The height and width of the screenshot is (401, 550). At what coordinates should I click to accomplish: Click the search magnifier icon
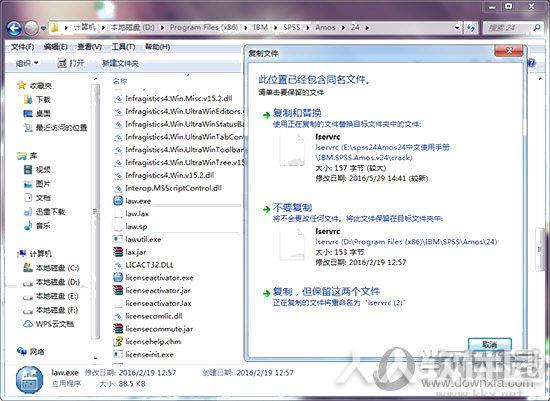pos(537,27)
